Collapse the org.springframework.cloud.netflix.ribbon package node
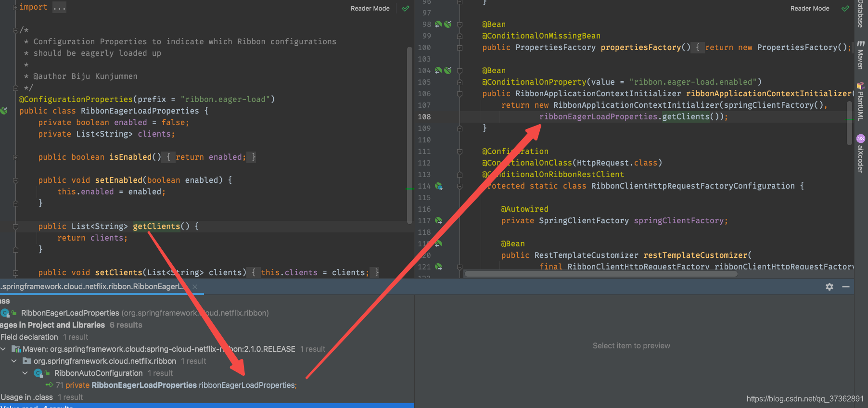This screenshot has height=408, width=868. 14,361
